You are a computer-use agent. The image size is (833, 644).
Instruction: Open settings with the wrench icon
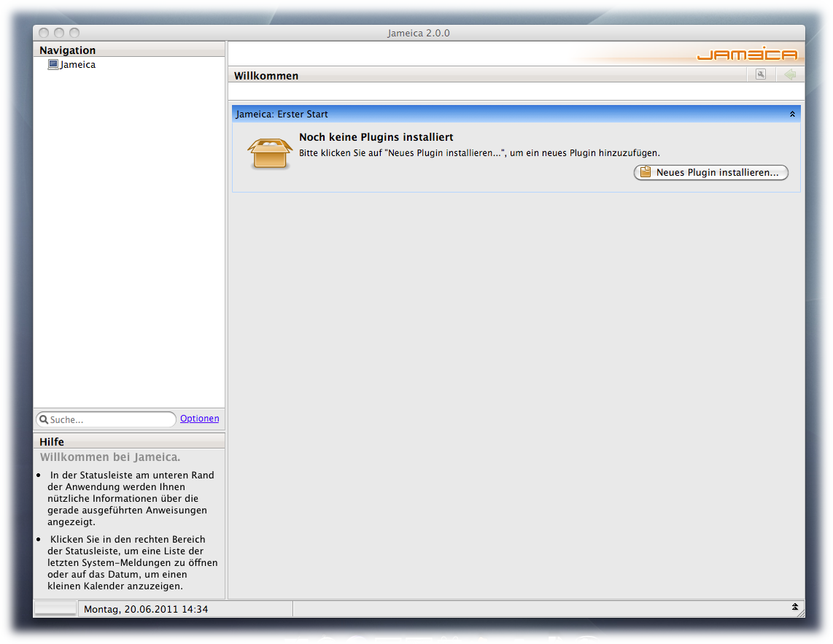click(x=761, y=74)
